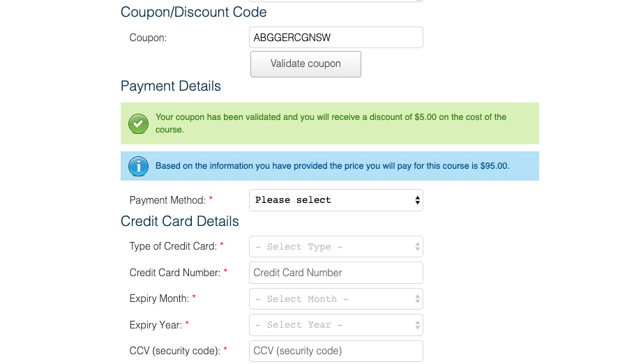Click the green checkmark success icon
This screenshot has height=364, width=634.
coord(138,123)
